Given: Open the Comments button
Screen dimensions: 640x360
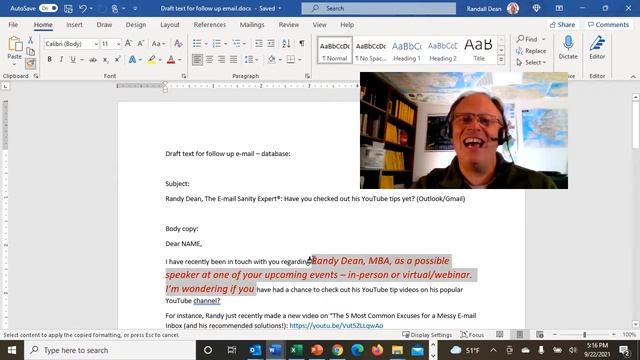Looking at the screenshot, I should tap(608, 24).
